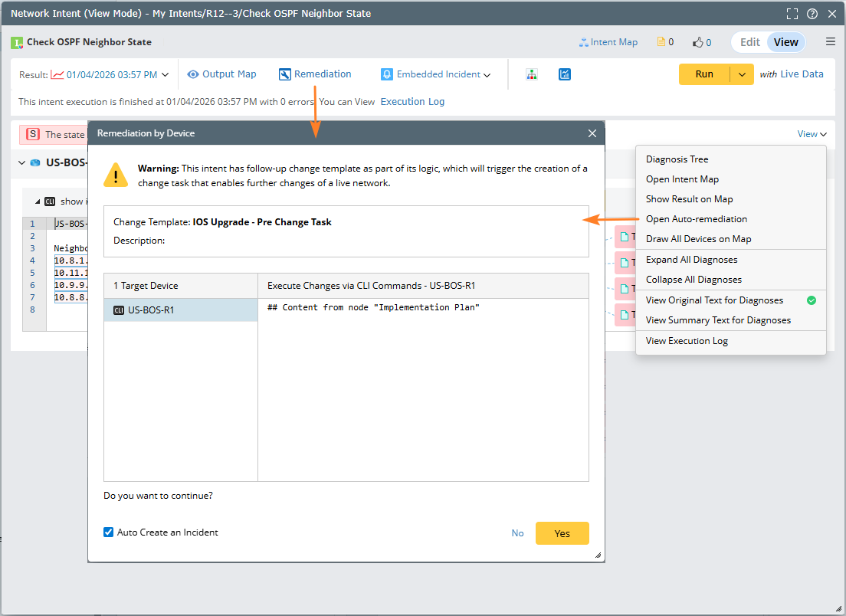Viewport: 846px width, 616px height.
Task: Expand the Run button dropdown arrow
Action: (742, 74)
